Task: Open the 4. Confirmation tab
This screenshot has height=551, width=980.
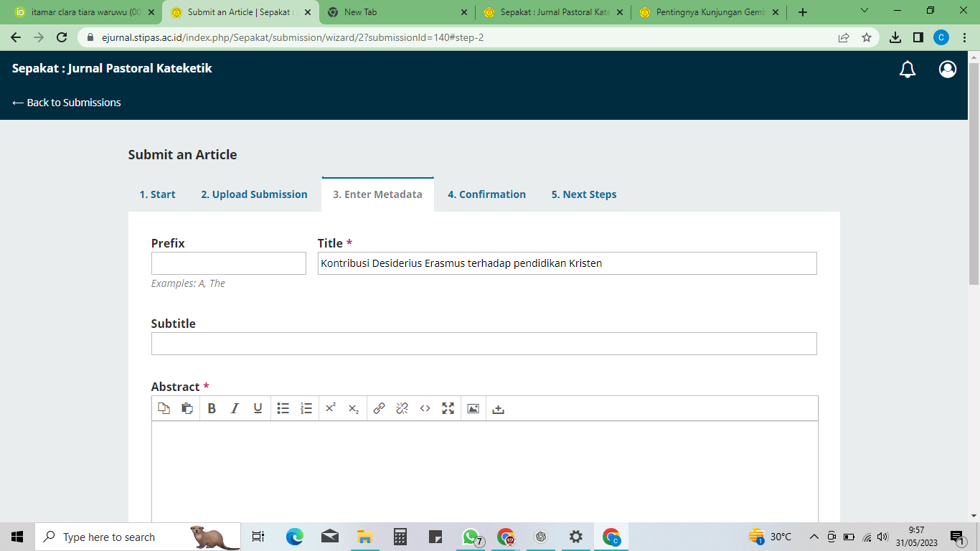Action: point(486,194)
